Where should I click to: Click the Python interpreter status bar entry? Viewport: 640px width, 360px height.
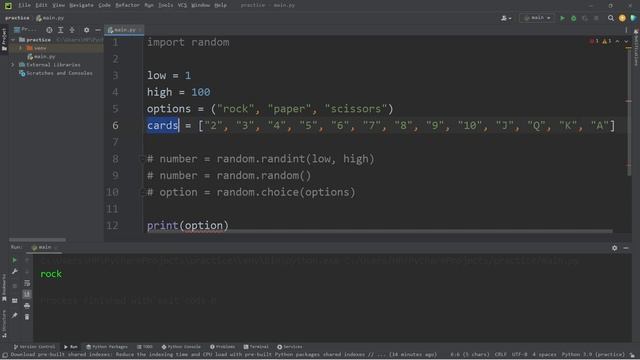tap(593, 355)
